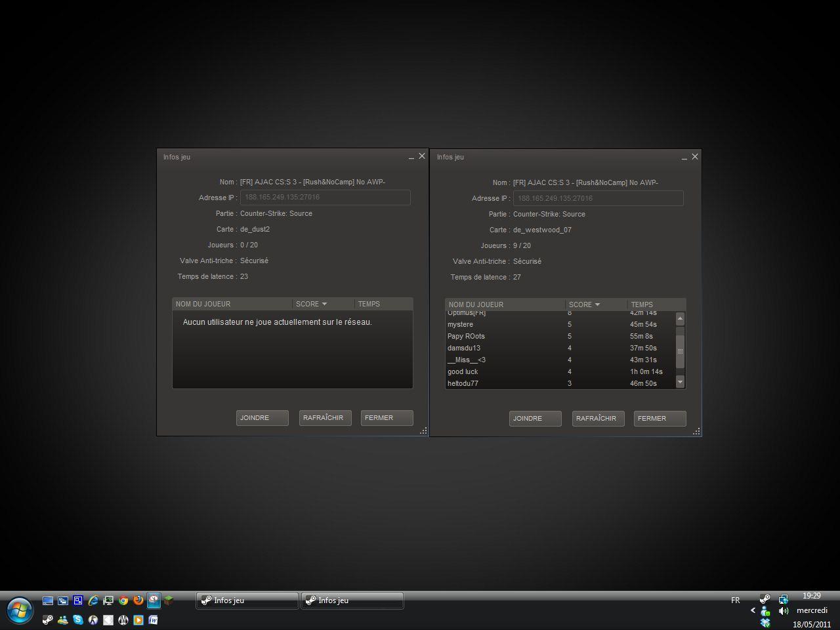This screenshot has width=840, height=630.
Task: Open the Word shortcut in the quick launch
Action: click(x=153, y=619)
